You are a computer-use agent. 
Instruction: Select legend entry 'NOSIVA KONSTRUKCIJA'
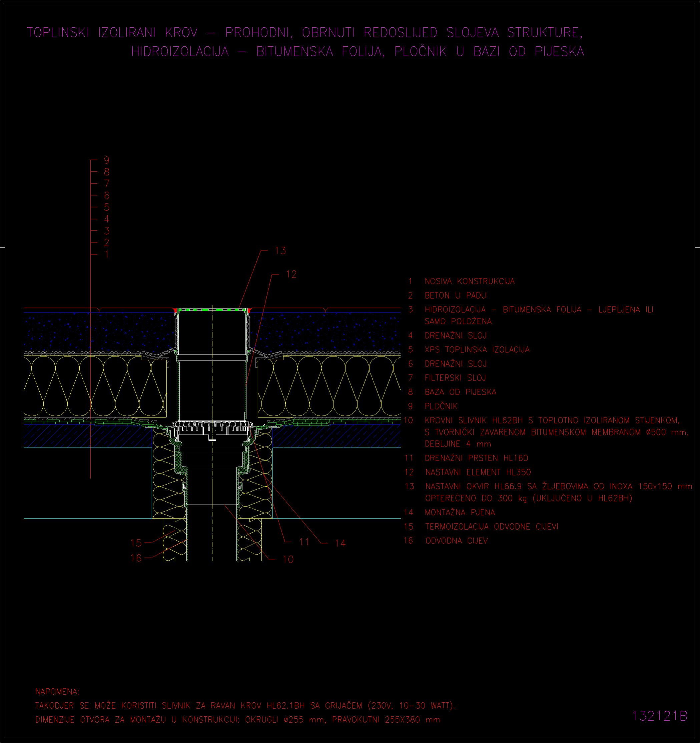(x=470, y=281)
